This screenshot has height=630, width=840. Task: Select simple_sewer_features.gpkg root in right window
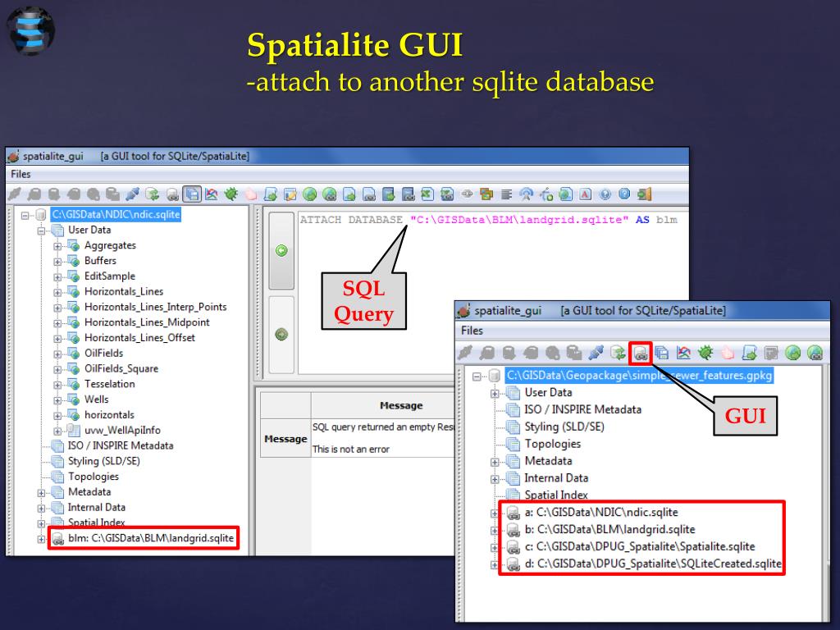639,375
